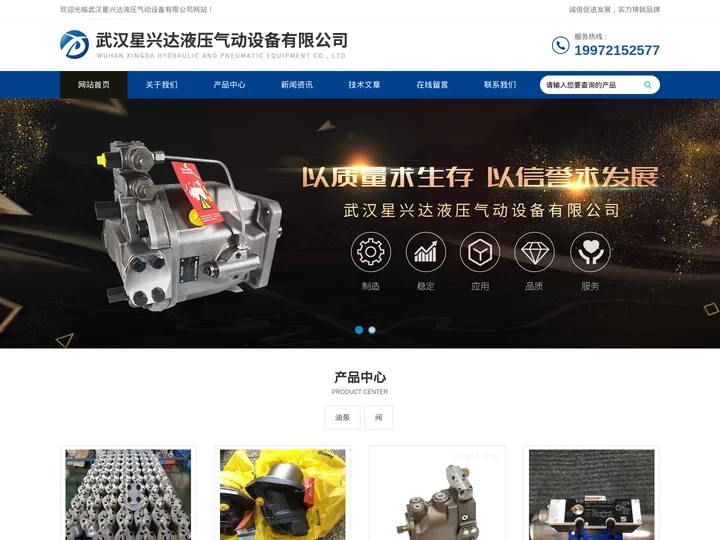This screenshot has height=540, width=720.
Task: Click the 产品中心 section heading
Action: click(360, 377)
